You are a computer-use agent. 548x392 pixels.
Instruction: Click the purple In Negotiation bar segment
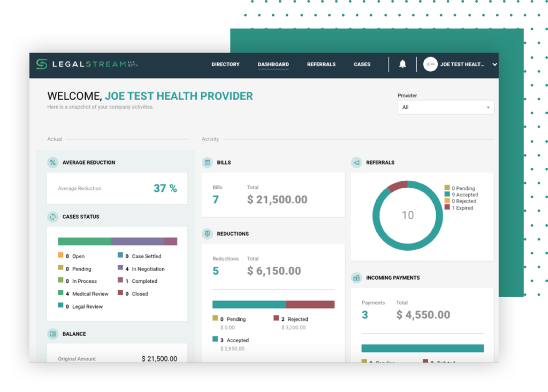pos(138,241)
